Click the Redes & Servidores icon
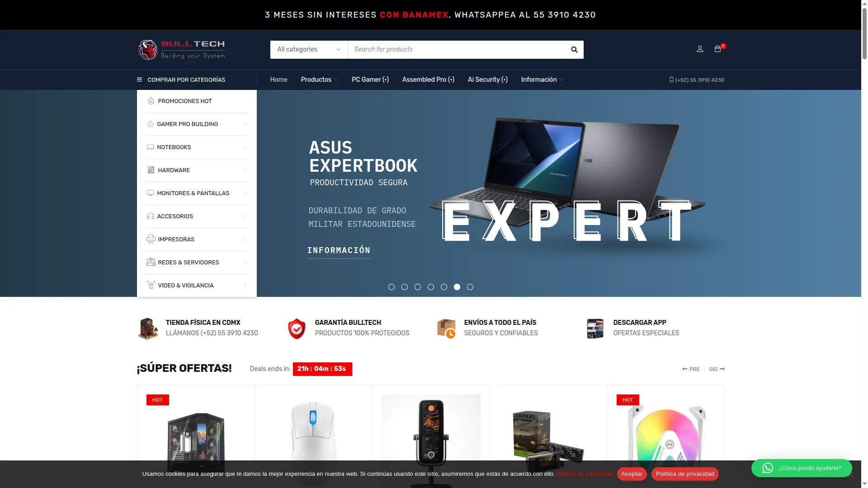868x488 pixels. (x=151, y=263)
